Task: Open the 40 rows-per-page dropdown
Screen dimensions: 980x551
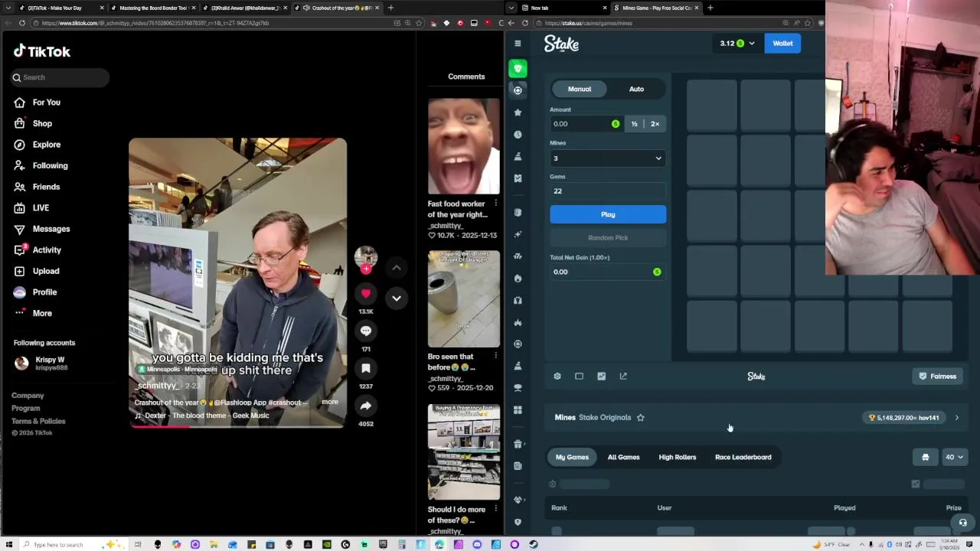Action: click(x=954, y=457)
